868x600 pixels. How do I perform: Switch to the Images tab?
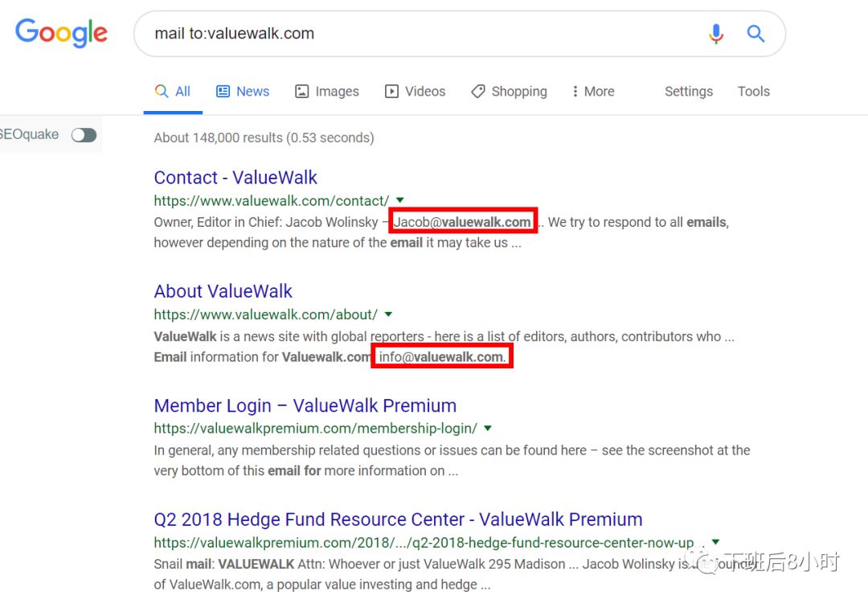click(x=326, y=92)
